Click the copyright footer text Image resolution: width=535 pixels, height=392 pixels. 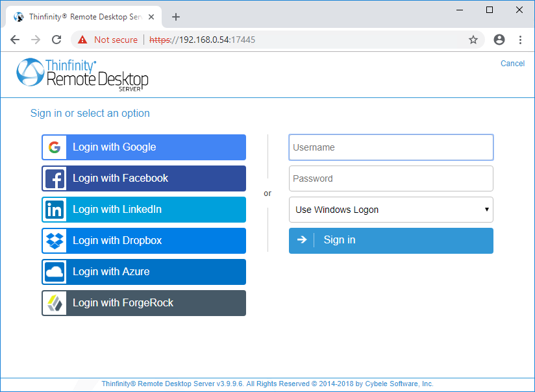[267, 384]
